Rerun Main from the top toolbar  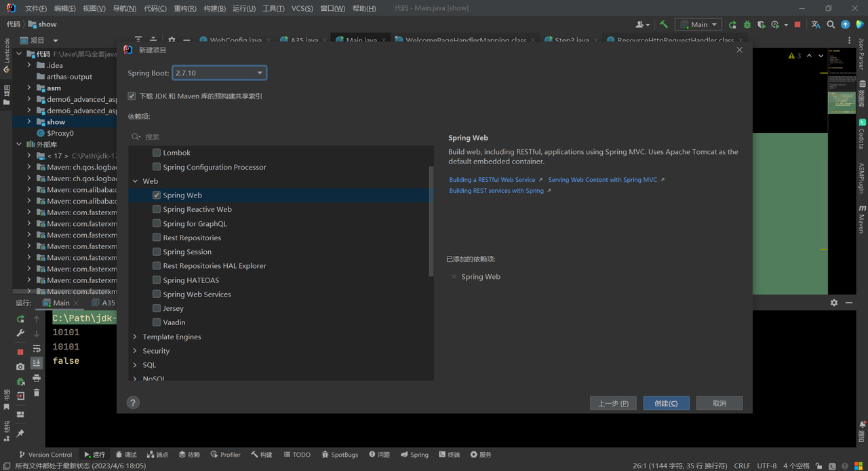pyautogui.click(x=732, y=24)
